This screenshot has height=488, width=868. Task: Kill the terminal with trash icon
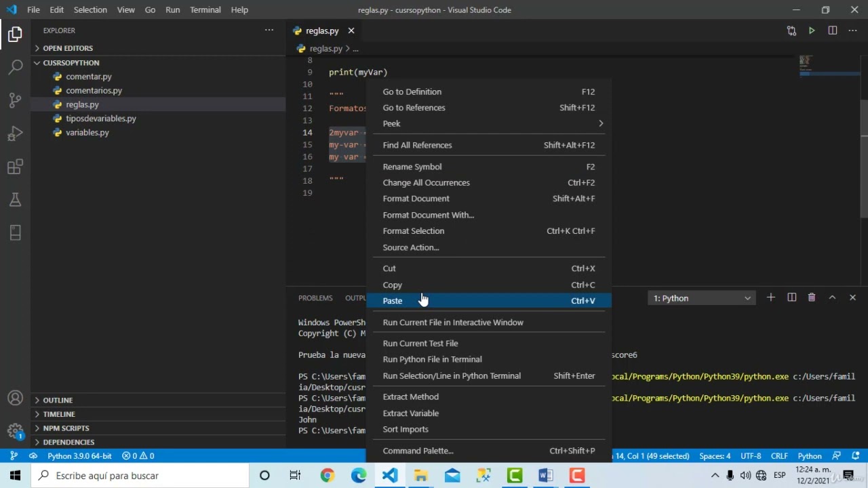812,298
